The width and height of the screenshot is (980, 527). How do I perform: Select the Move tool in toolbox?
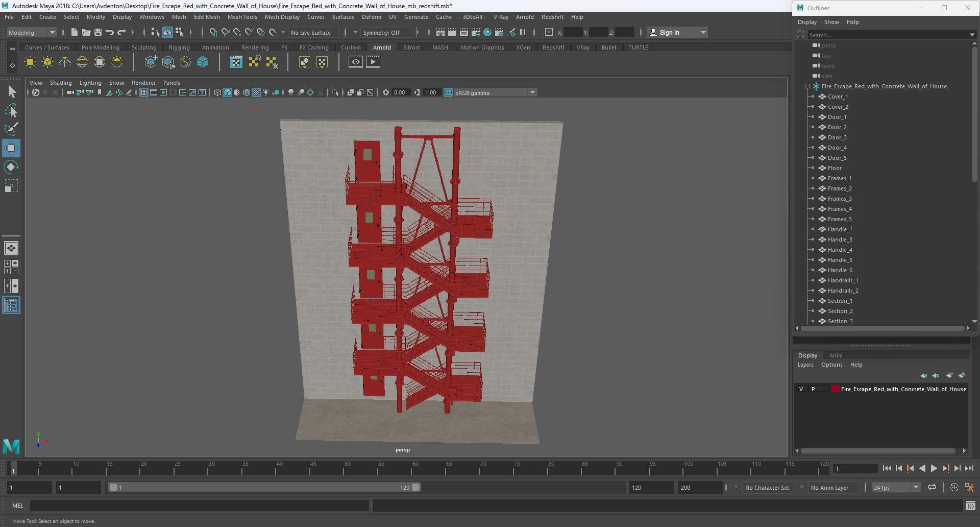[x=11, y=148]
